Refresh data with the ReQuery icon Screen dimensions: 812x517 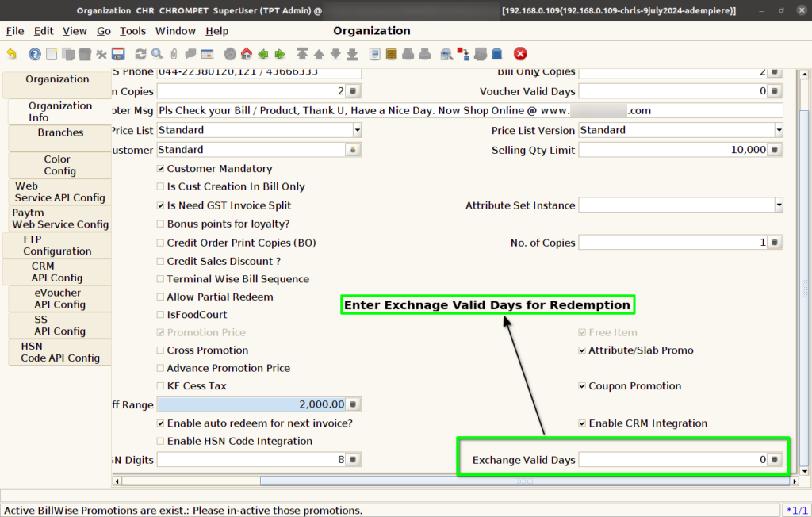click(x=140, y=53)
